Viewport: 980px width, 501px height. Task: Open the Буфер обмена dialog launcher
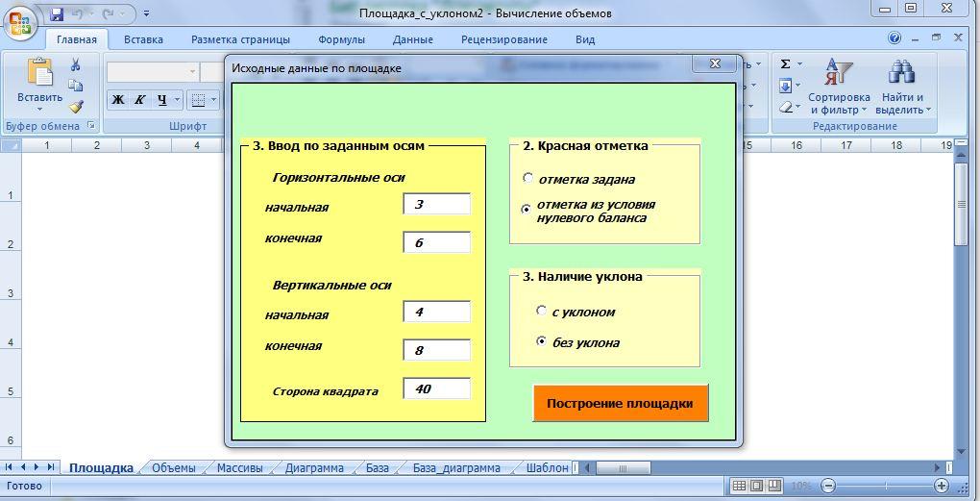[x=91, y=126]
